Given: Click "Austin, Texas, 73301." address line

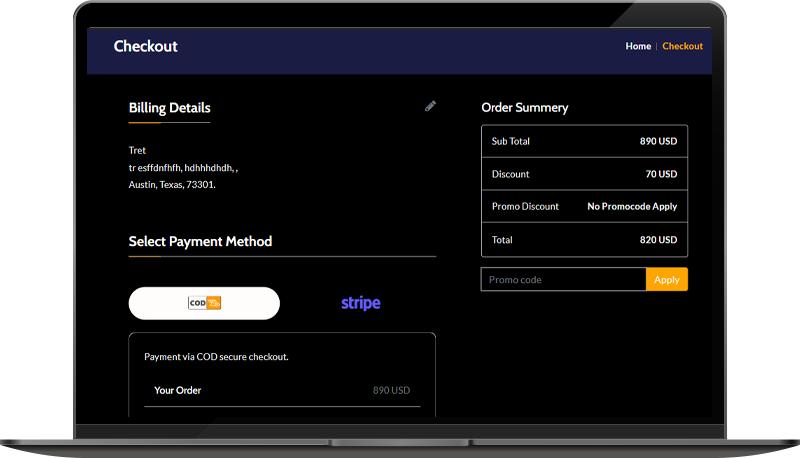Looking at the screenshot, I should 172,185.
